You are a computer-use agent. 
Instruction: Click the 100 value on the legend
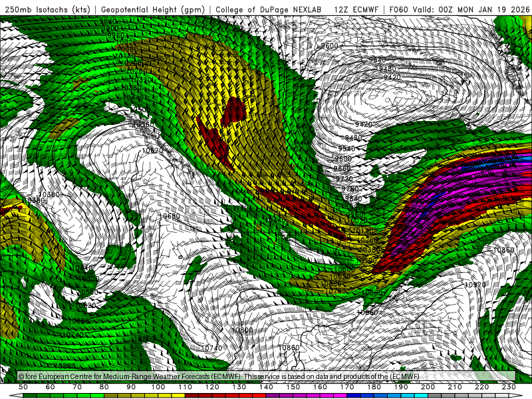click(158, 387)
